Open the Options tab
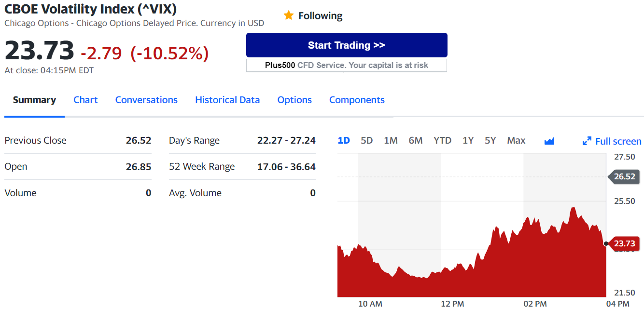The width and height of the screenshot is (644, 309). [294, 100]
